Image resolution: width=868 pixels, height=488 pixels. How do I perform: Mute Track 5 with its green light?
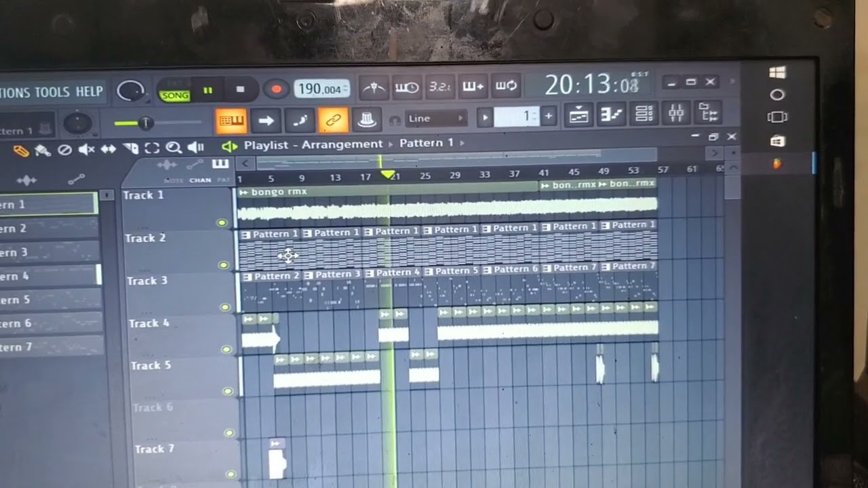pyautogui.click(x=229, y=391)
